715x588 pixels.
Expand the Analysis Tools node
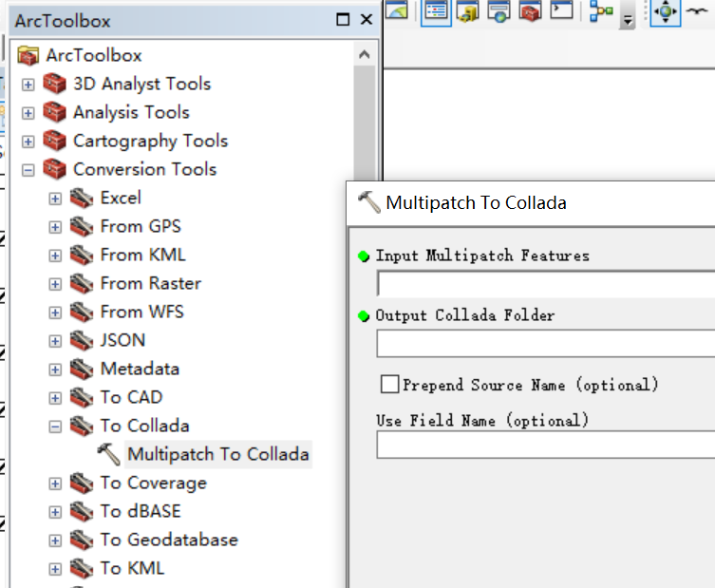28,113
